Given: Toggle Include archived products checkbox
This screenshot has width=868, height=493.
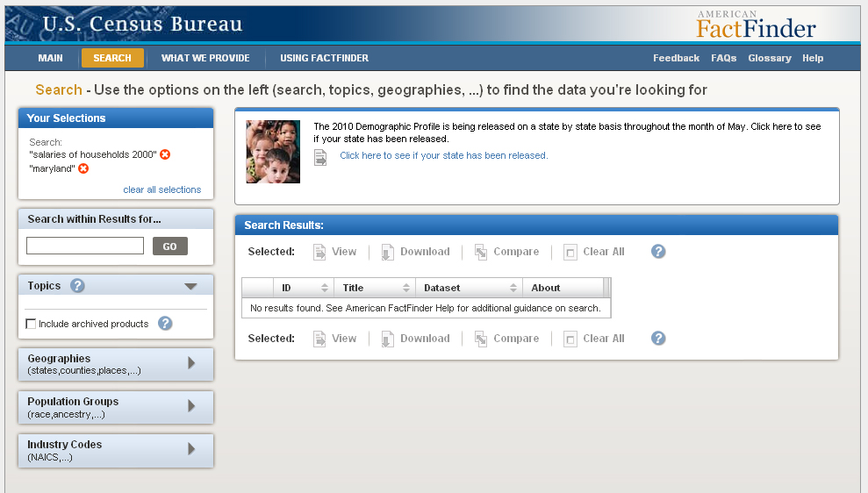Looking at the screenshot, I should pyautogui.click(x=31, y=324).
